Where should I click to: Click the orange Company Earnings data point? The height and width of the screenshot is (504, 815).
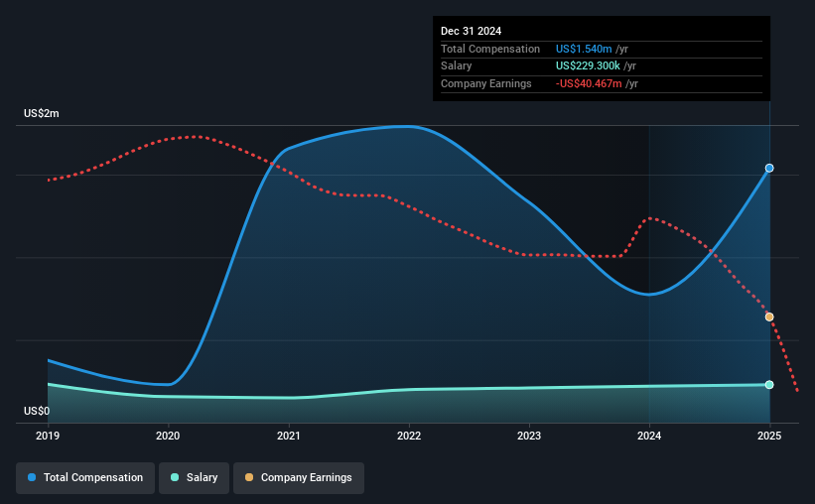point(769,316)
